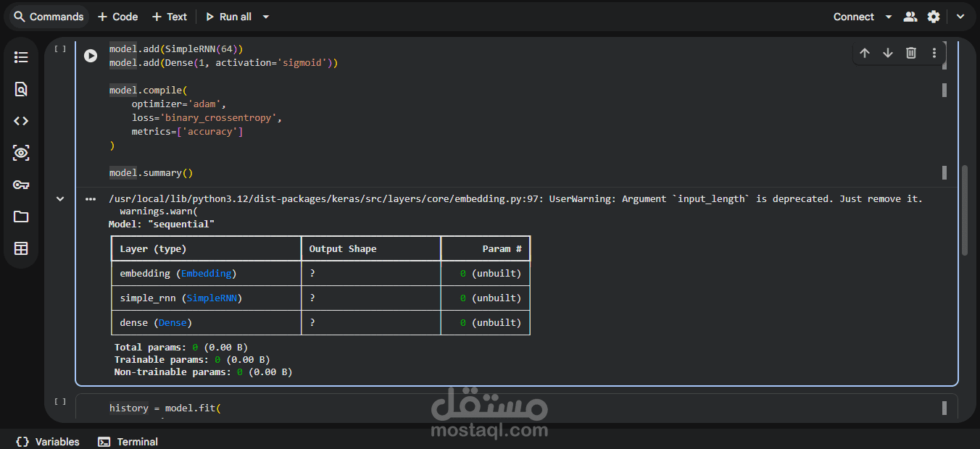Open the Share people icon

tap(910, 17)
